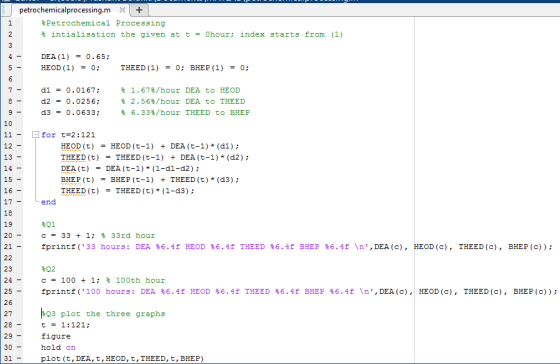Viewport: 560px width, 364px height.
Task: Place cursor in 'c = 100 + 1;'
Action: (70, 280)
